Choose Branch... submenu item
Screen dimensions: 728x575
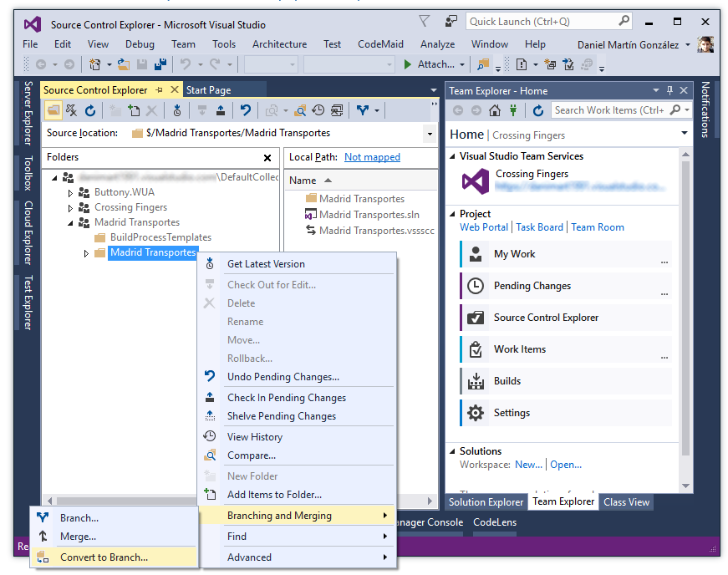point(115,518)
